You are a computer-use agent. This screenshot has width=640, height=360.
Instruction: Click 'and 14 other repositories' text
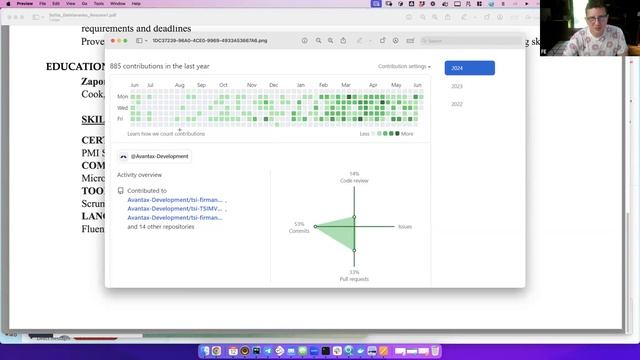[161, 227]
